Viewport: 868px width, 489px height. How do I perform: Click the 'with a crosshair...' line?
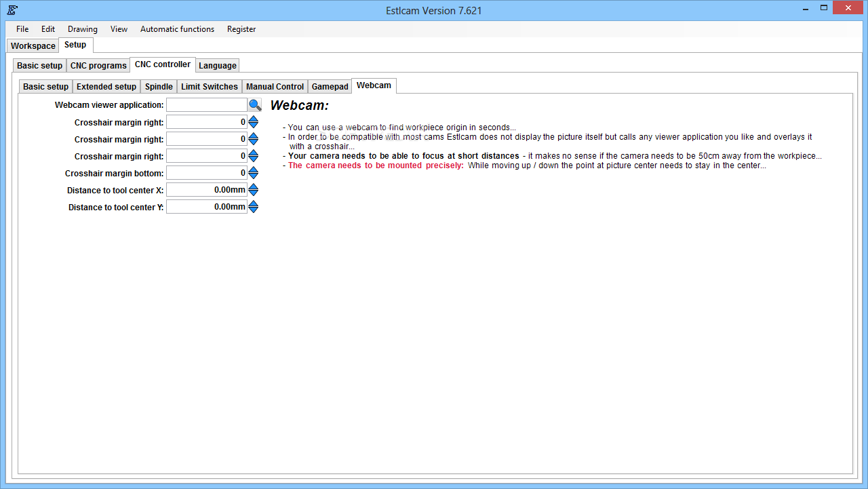(x=322, y=146)
